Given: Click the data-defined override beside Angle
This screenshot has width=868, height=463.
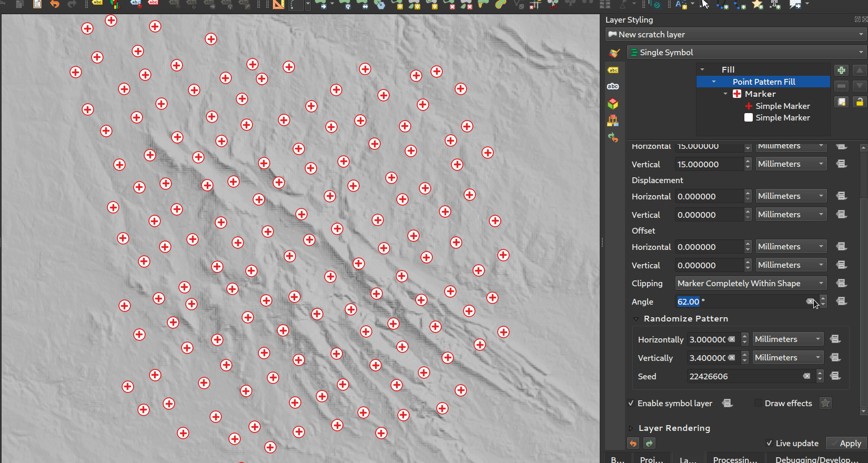Looking at the screenshot, I should pyautogui.click(x=842, y=301).
